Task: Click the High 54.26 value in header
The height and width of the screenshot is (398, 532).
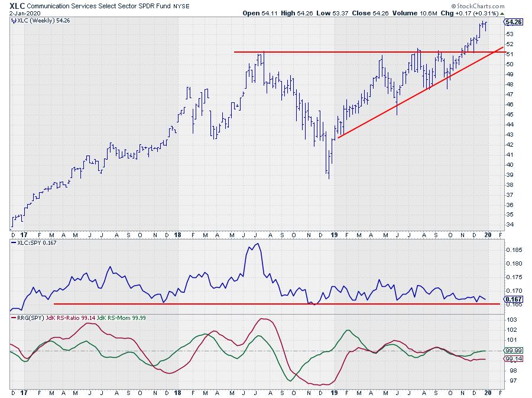Action: tap(297, 13)
